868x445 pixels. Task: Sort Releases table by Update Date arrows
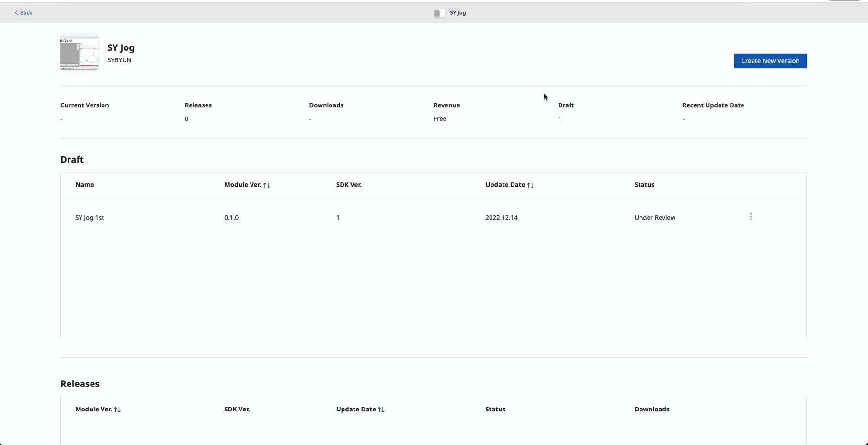[x=381, y=410]
